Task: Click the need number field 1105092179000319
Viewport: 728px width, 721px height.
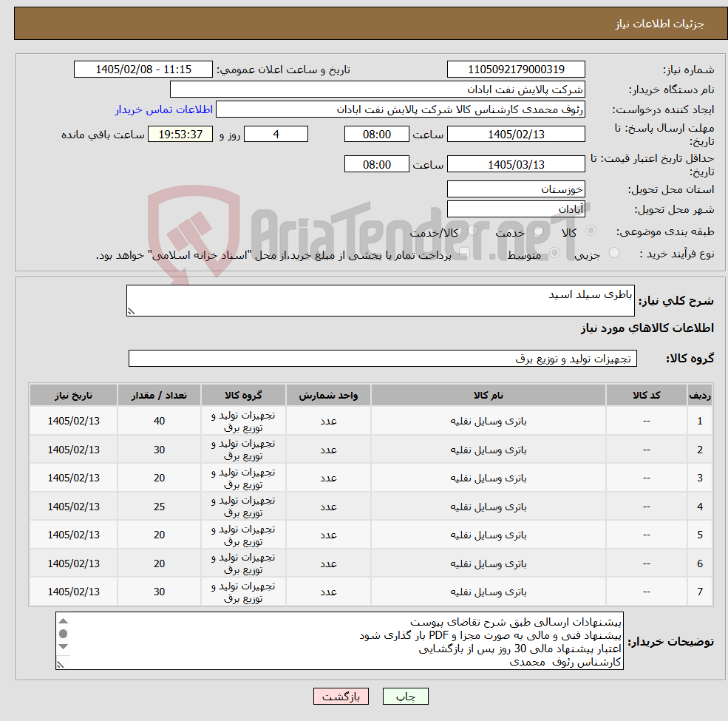Action: point(516,70)
